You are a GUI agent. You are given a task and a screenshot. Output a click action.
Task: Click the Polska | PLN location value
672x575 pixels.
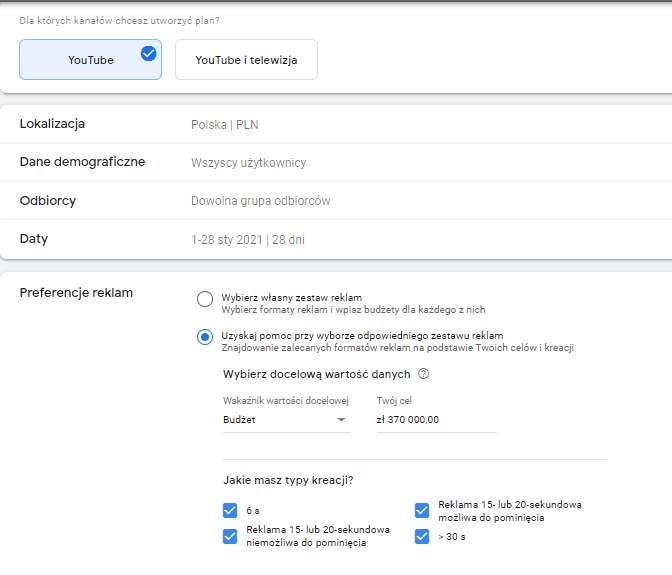(x=225, y=125)
